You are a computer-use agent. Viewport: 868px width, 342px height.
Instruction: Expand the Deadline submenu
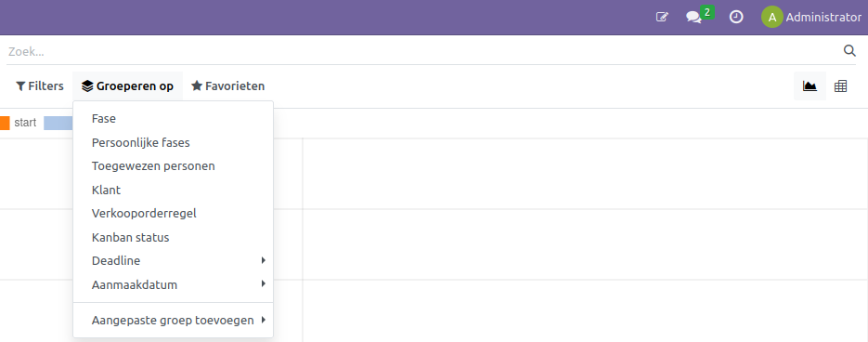(173, 260)
